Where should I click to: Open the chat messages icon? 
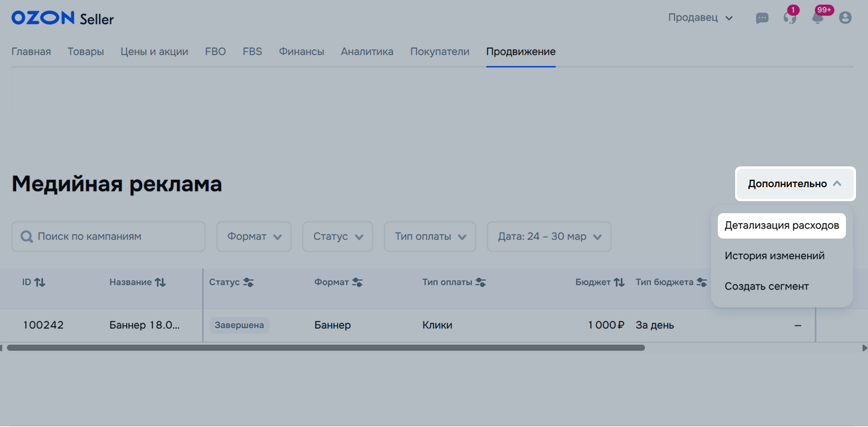[762, 18]
